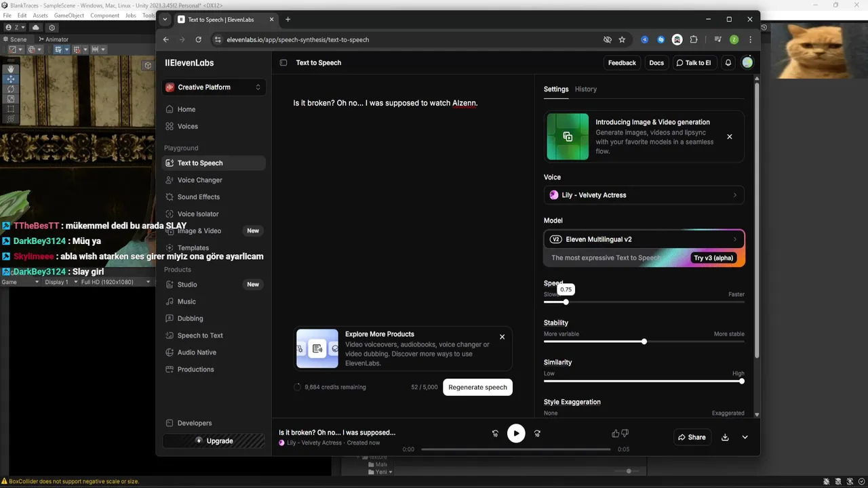Give thumbs down to the generated audio
868x488 pixels.
tap(625, 433)
